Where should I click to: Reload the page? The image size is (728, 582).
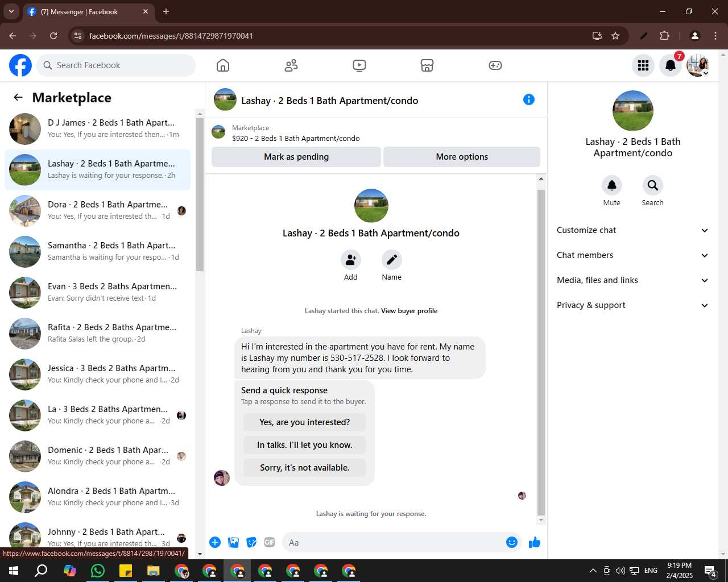coord(53,36)
